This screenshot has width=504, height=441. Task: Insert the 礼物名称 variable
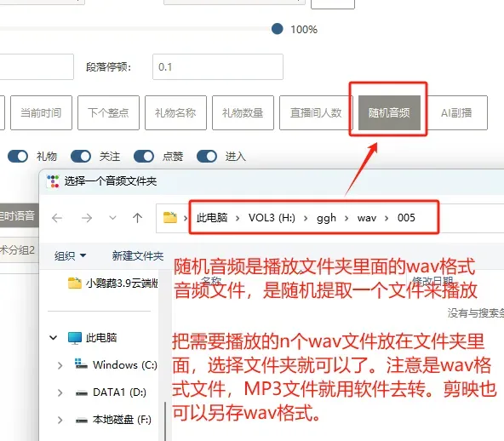coord(175,113)
